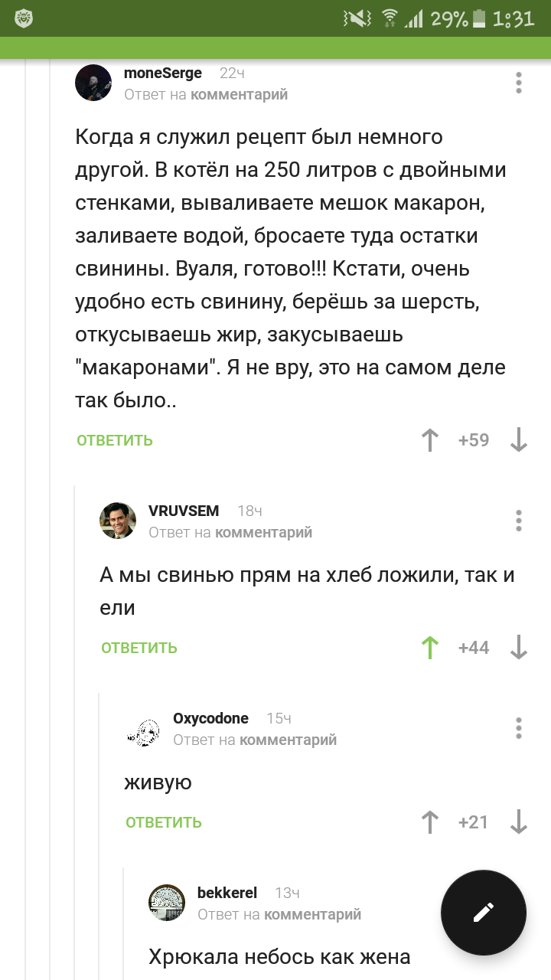
Task: Open VRUVSEM's profile avatar
Action: [118, 521]
